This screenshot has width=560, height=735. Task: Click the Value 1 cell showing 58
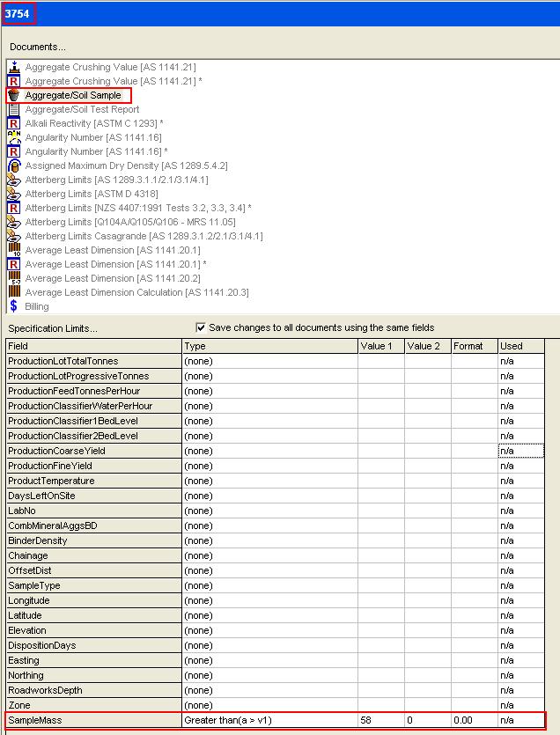tap(380, 720)
